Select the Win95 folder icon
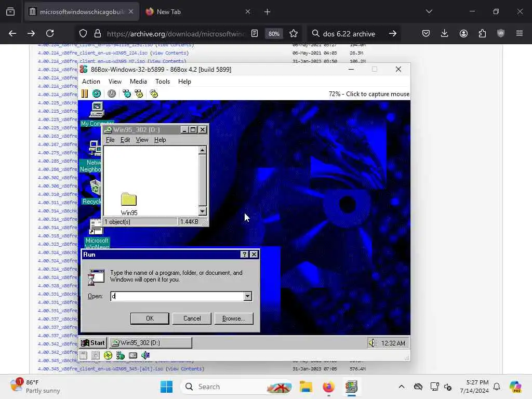The image size is (532, 399). click(129, 204)
